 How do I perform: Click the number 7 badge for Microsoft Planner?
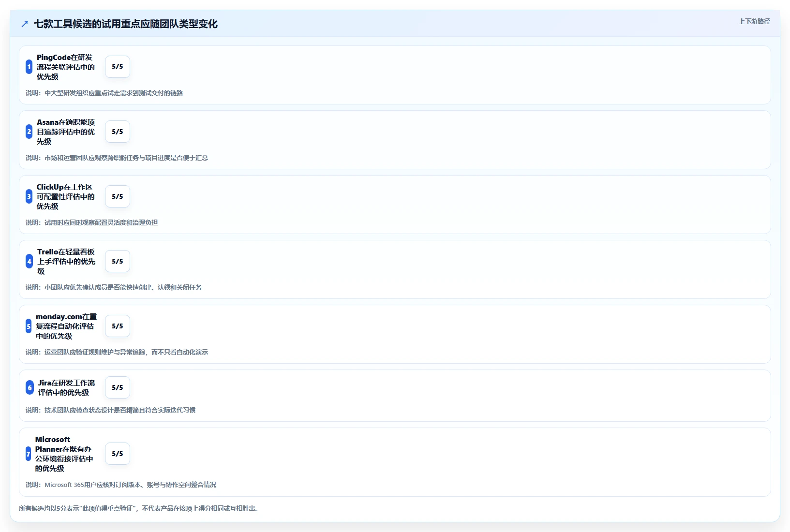point(28,454)
